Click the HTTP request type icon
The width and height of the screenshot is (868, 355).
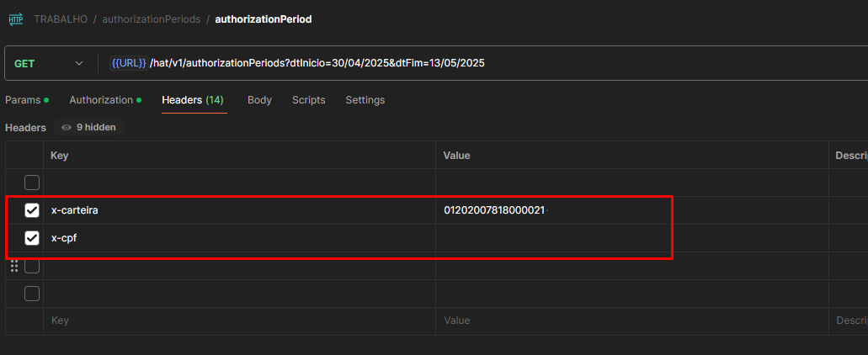(16, 19)
